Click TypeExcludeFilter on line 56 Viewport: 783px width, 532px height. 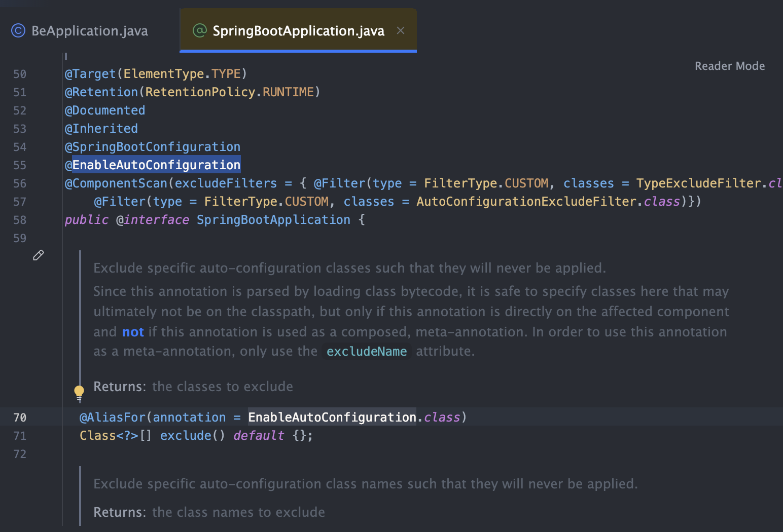click(x=699, y=183)
